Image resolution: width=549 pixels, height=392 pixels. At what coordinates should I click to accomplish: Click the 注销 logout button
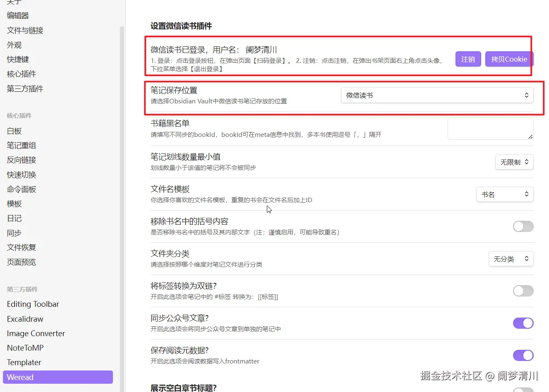(x=468, y=59)
